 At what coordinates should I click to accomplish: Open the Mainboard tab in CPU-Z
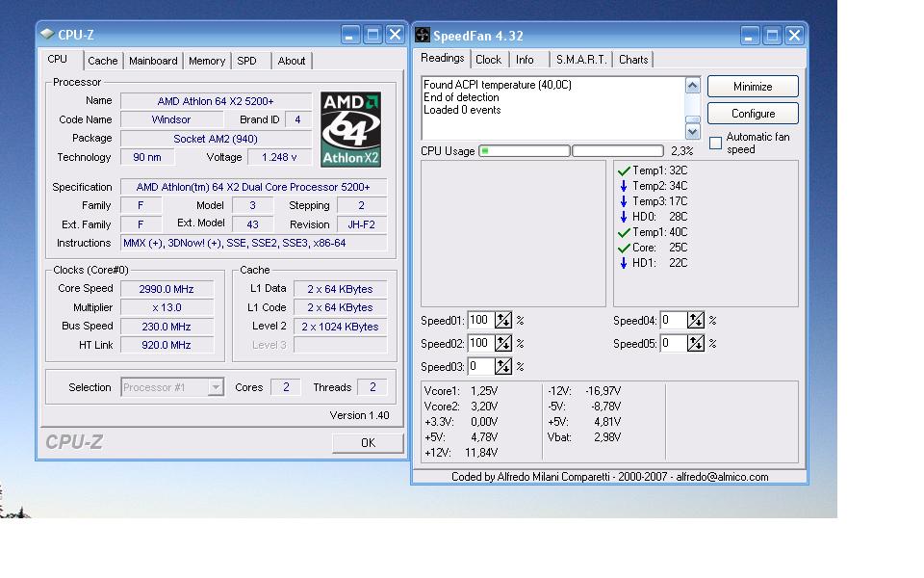pyautogui.click(x=153, y=61)
